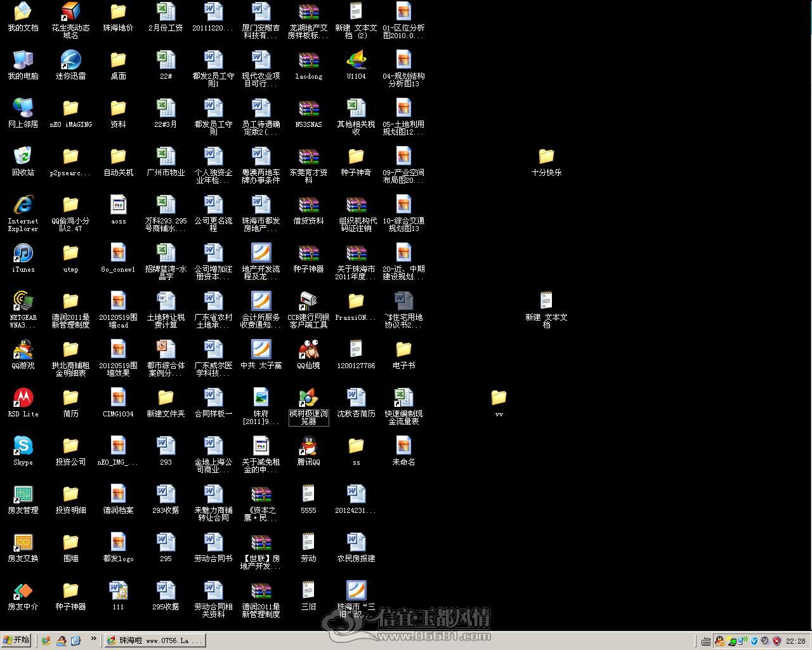The image size is (812, 650).
Task: Click the system tray clock showing 22:28
Action: [796, 641]
